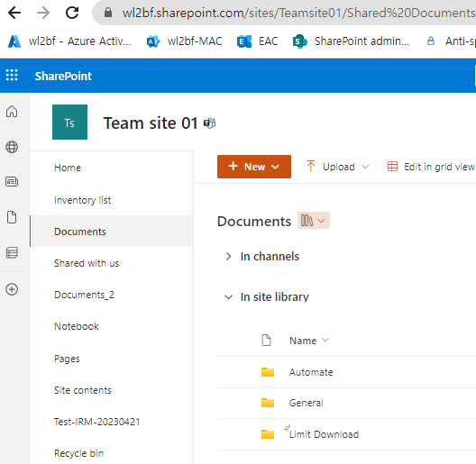Open Test-IRM-20230421 in navigation

[x=96, y=422]
